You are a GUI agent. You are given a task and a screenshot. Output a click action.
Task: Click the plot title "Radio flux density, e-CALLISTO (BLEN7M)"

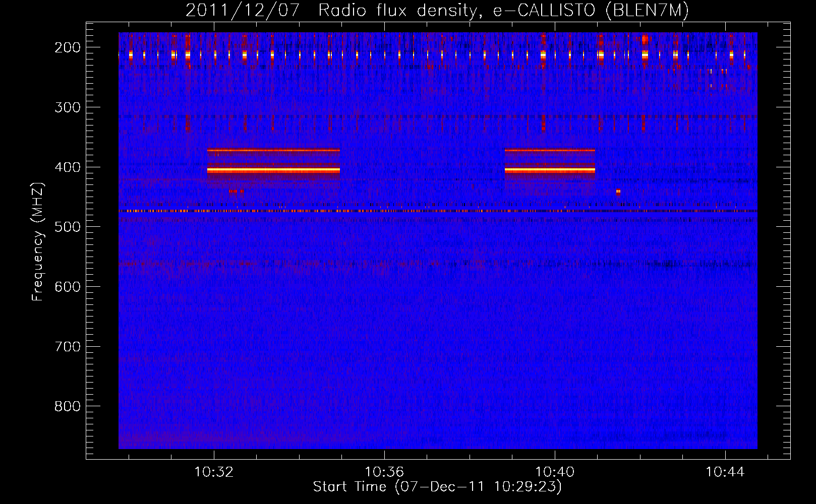pos(503,11)
